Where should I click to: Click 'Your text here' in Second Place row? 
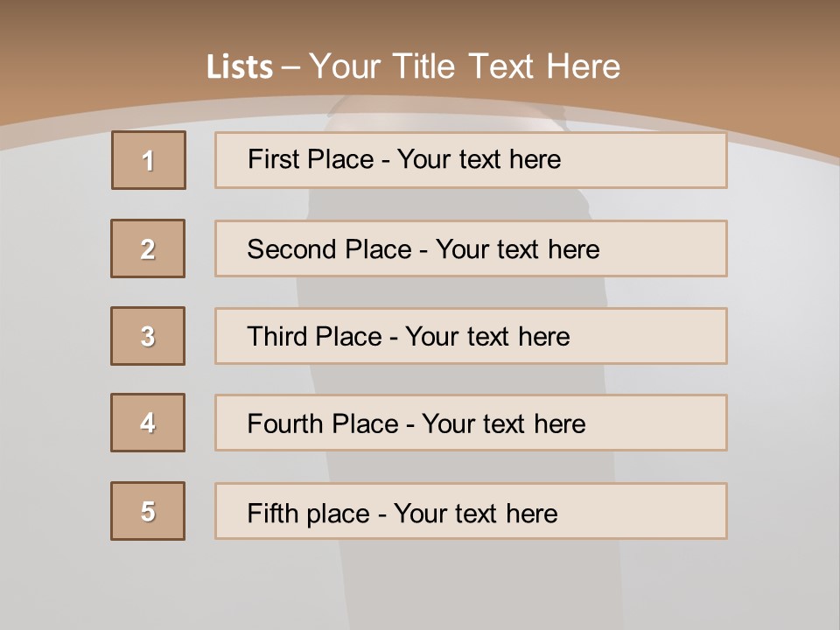click(517, 249)
